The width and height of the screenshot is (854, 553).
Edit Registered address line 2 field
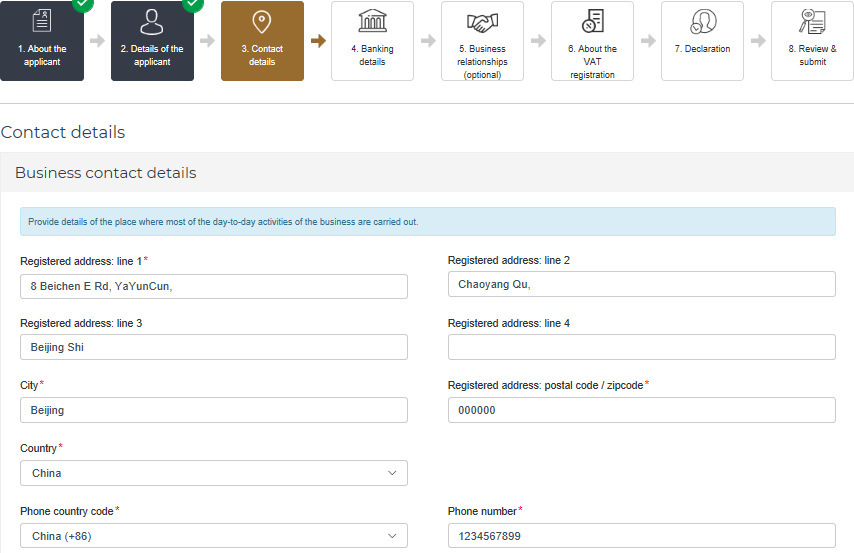[x=642, y=284]
